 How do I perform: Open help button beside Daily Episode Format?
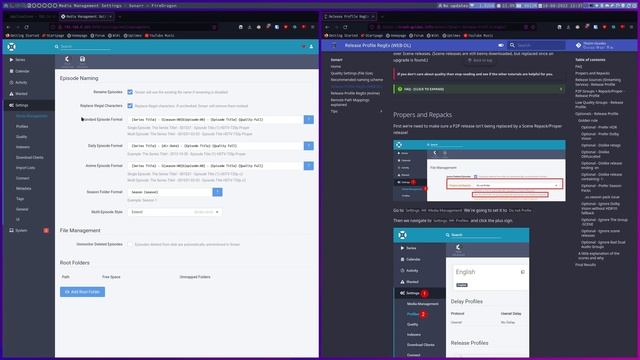[x=309, y=146]
